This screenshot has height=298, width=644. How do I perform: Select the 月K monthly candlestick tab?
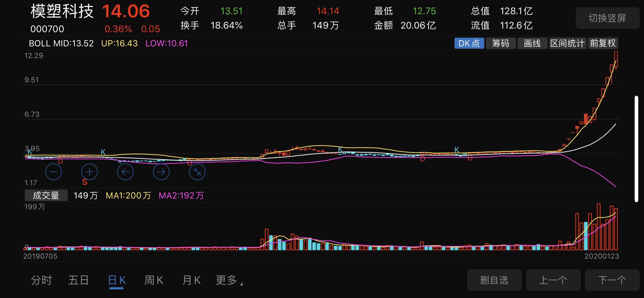pyautogui.click(x=191, y=280)
